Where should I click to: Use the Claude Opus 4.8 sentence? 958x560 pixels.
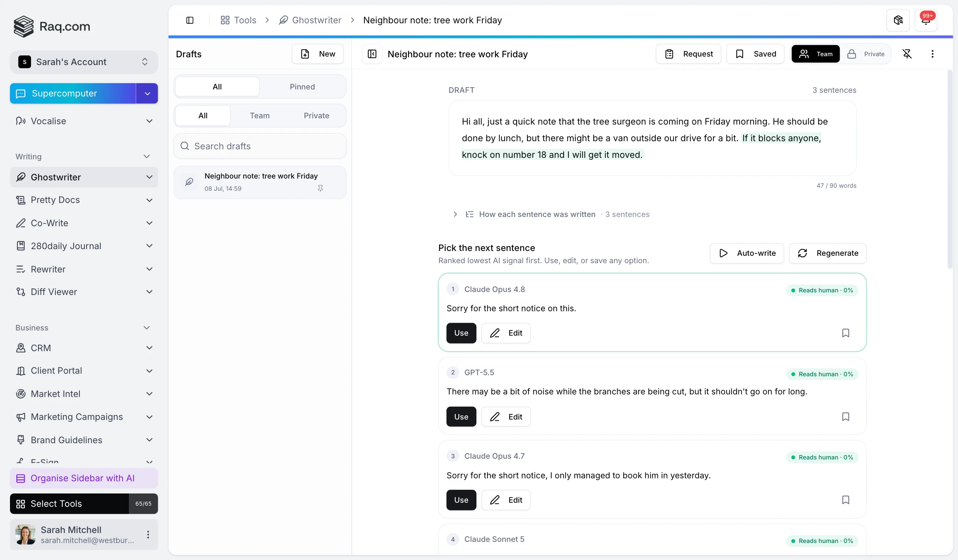pyautogui.click(x=461, y=333)
